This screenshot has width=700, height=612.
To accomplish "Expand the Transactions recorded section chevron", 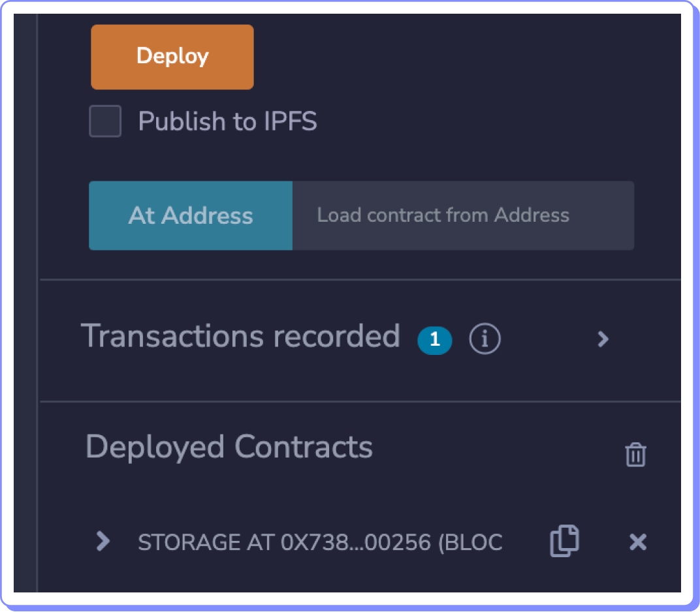I will click(603, 339).
